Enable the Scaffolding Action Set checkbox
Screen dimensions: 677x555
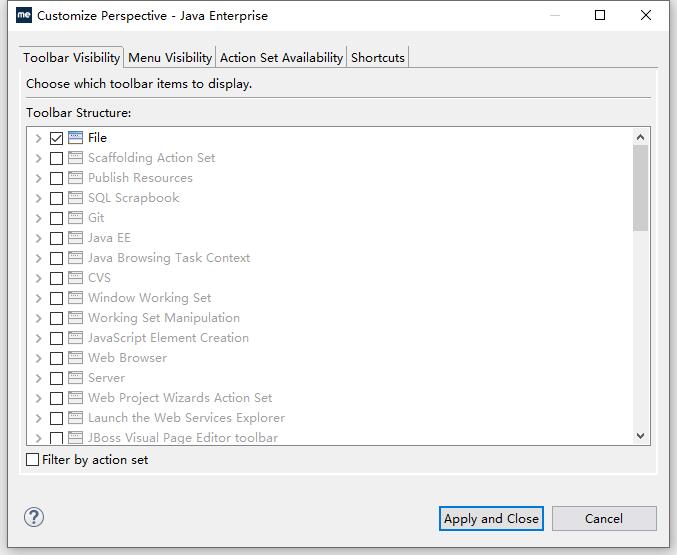point(56,158)
